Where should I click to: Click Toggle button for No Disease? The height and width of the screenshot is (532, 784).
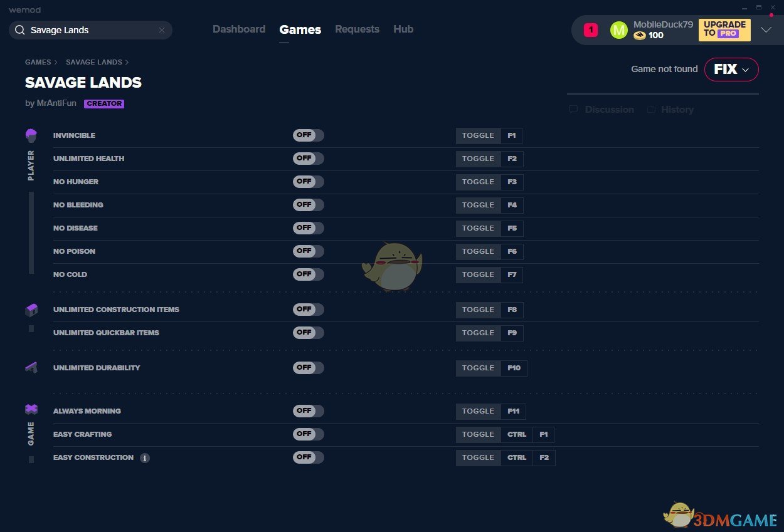[x=479, y=228]
